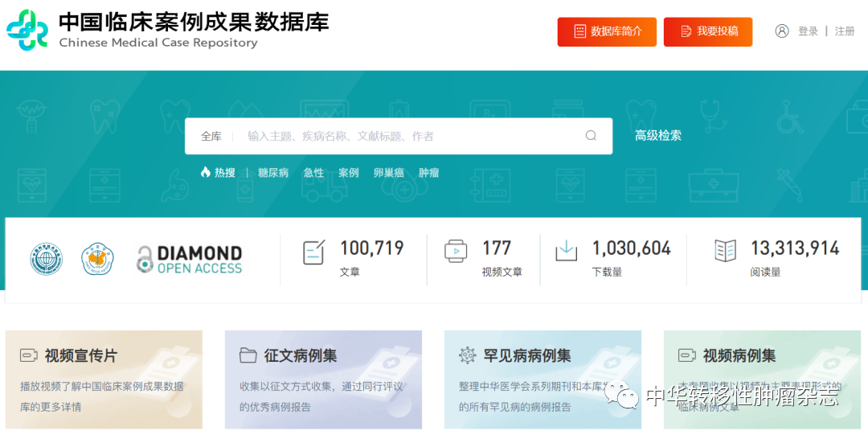Select hot search term 糖尿病
Screen dimensions: 868x435
(273, 173)
